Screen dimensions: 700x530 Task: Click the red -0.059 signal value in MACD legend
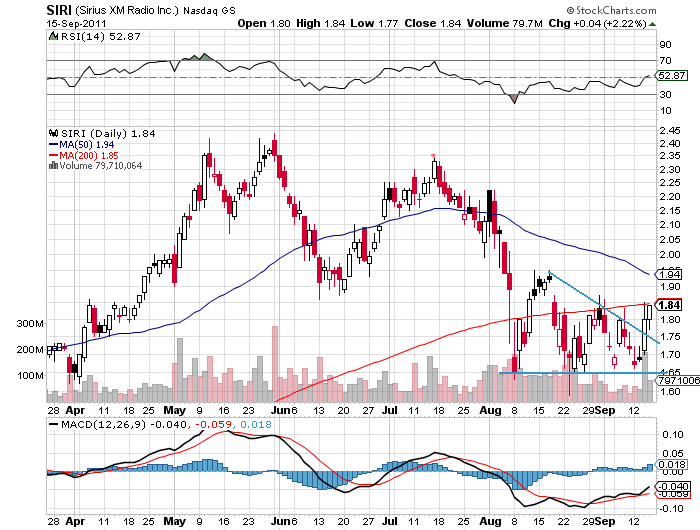[x=214, y=424]
